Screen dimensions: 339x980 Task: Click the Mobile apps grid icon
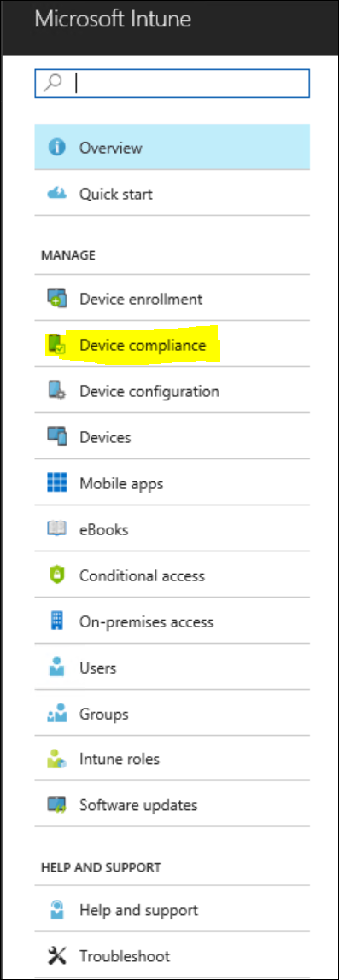tap(57, 483)
